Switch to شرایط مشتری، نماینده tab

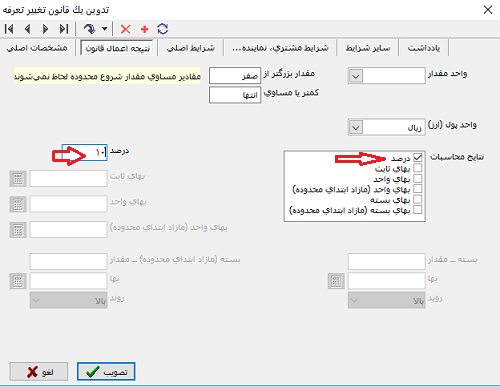point(280,48)
